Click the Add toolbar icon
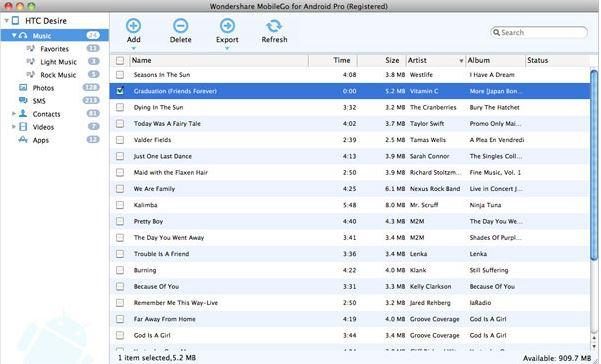Screen dimensions: 601x364 point(133,26)
